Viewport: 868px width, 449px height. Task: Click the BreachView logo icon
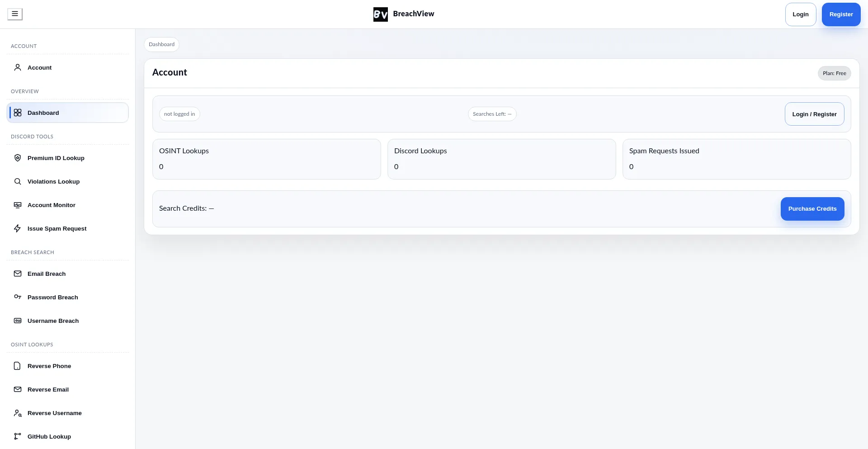pos(380,14)
